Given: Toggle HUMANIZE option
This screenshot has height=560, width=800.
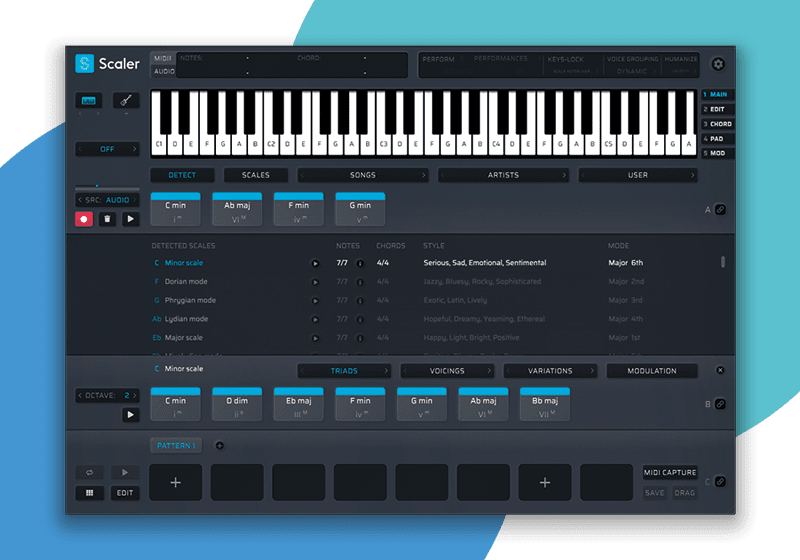Looking at the screenshot, I should [681, 59].
